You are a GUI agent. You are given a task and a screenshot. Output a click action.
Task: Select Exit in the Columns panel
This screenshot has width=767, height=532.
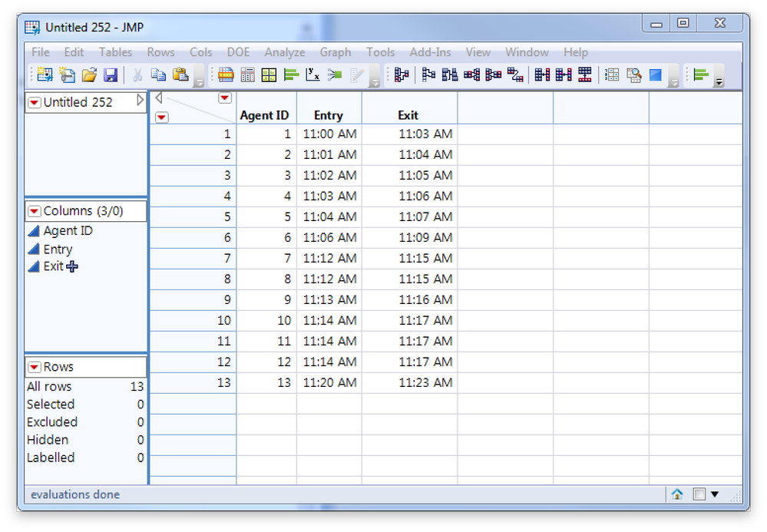pyautogui.click(x=53, y=266)
